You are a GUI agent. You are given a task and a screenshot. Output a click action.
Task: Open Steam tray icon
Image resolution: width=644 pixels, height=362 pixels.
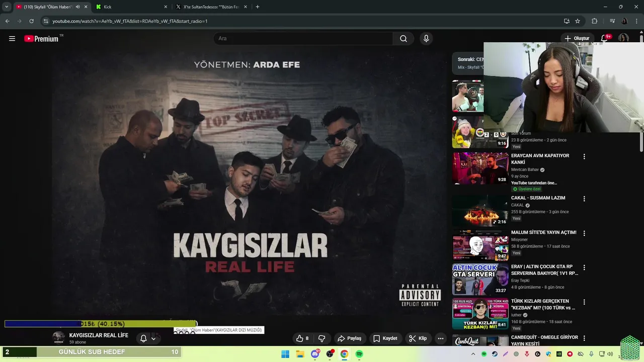(495, 354)
